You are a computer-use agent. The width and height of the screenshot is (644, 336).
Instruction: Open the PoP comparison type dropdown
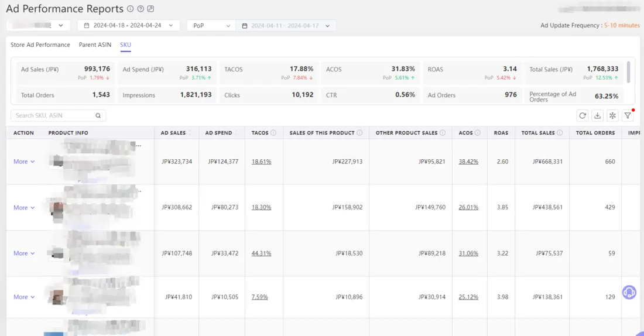211,26
